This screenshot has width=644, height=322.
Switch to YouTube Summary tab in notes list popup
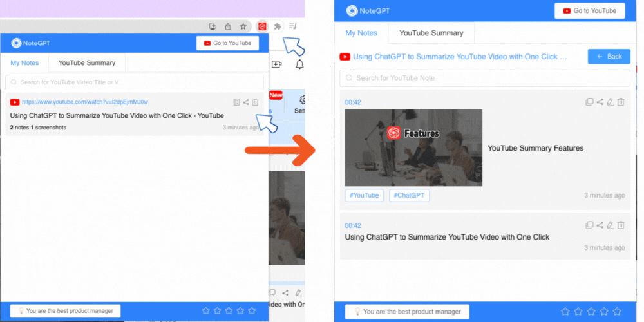click(x=87, y=63)
